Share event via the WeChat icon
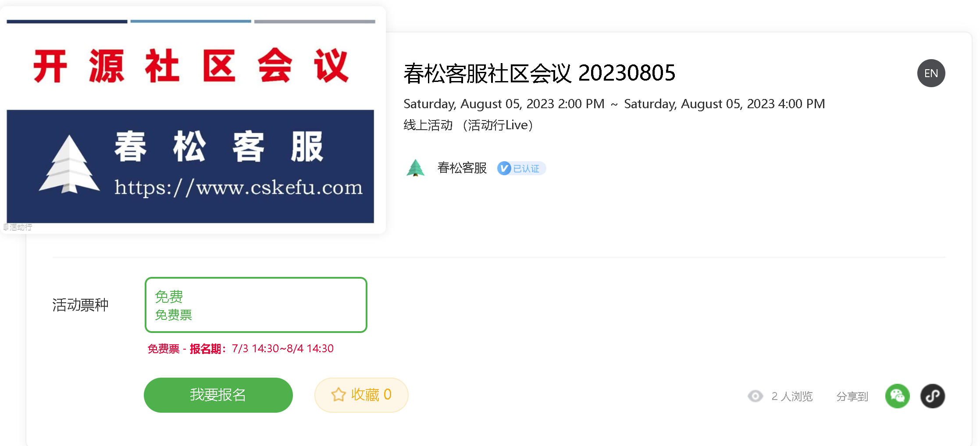Image resolution: width=980 pixels, height=446 pixels. point(898,396)
